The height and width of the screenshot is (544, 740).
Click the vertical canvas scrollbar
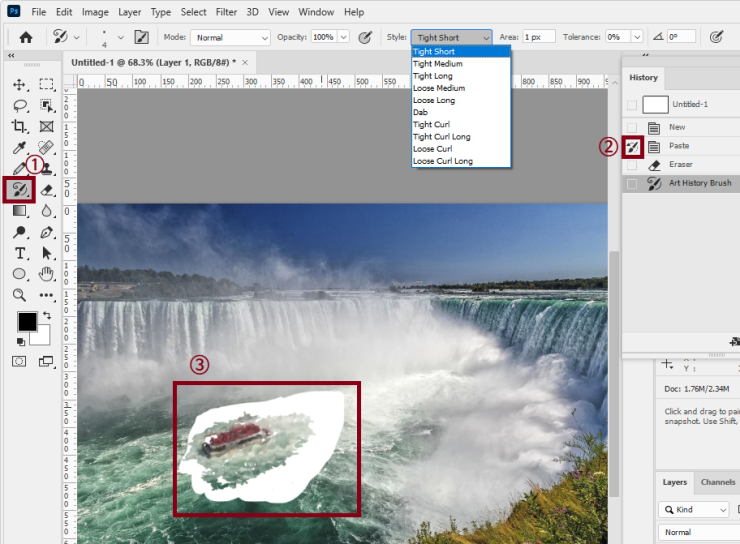[x=614, y=373]
